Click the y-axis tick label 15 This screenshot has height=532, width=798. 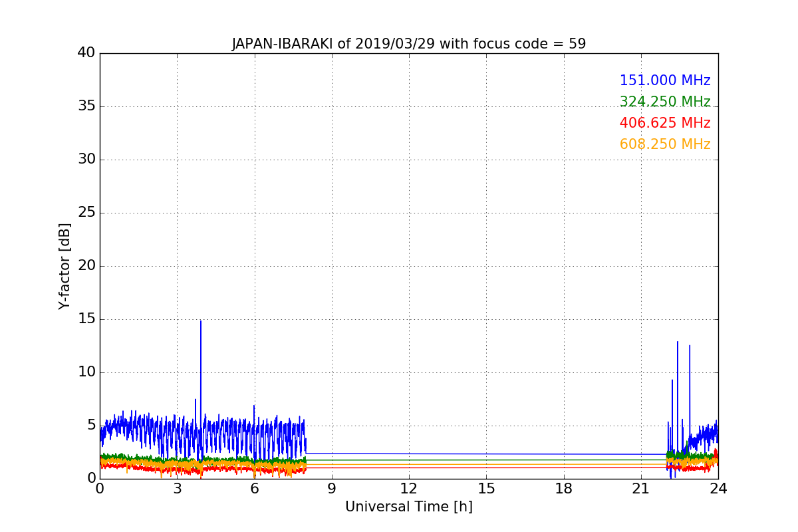pyautogui.click(x=86, y=319)
